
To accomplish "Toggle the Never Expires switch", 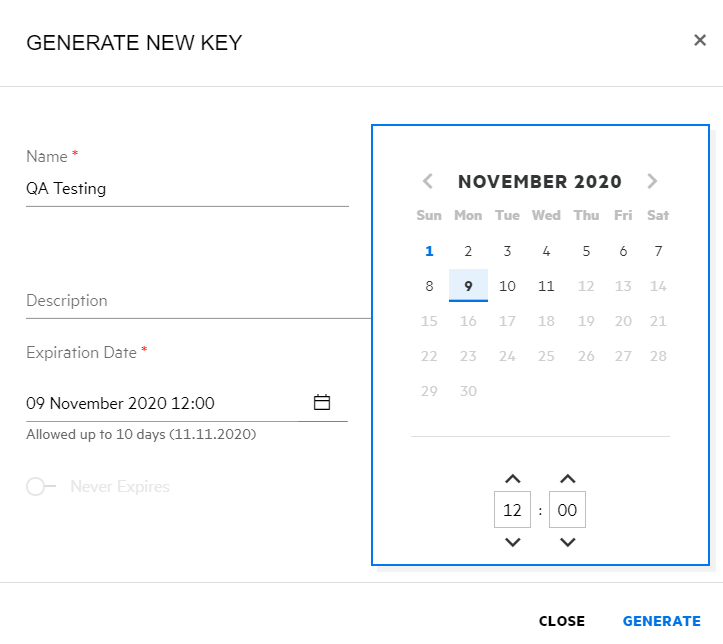I will click(41, 487).
